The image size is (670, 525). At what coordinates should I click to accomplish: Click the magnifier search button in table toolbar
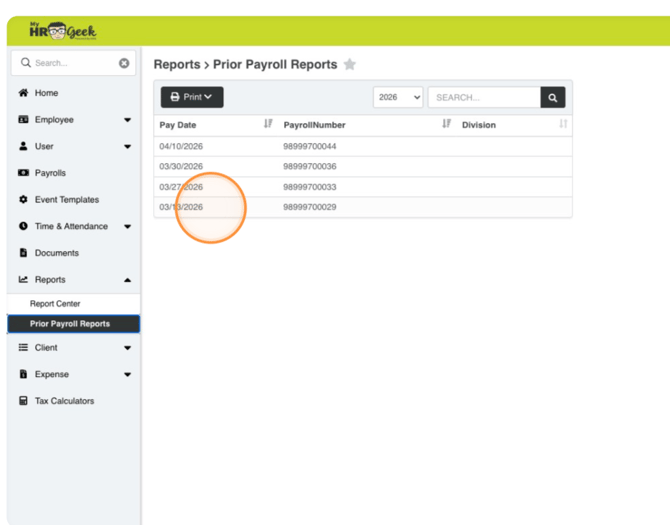coord(553,97)
